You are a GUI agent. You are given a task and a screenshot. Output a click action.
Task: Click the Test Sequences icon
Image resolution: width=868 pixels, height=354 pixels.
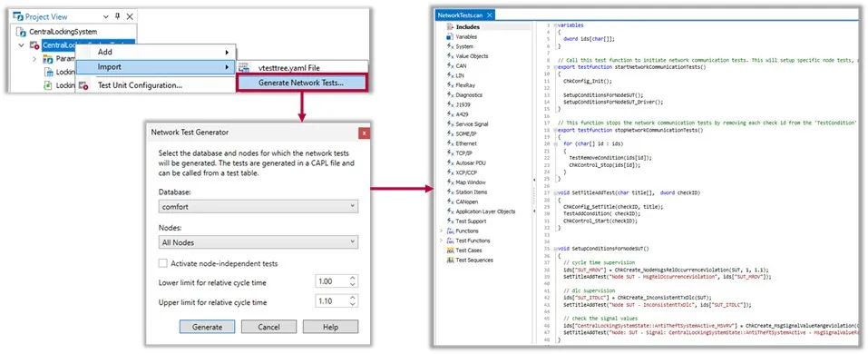[x=450, y=260]
